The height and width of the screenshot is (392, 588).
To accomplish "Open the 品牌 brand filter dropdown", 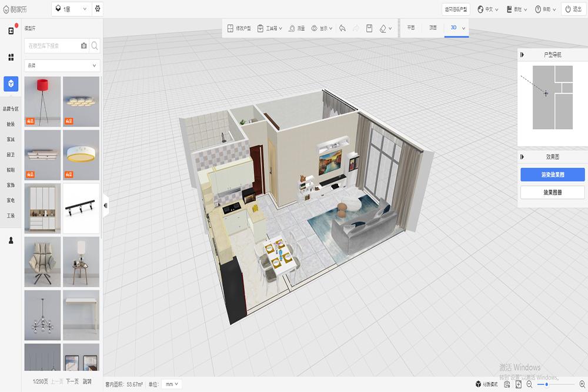I will point(62,65).
